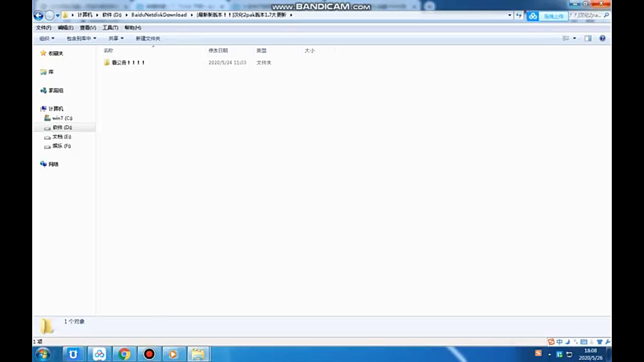Screen dimensions: 644x362
Task: Open Bandicam red record icon in taskbar
Action: 149,354
